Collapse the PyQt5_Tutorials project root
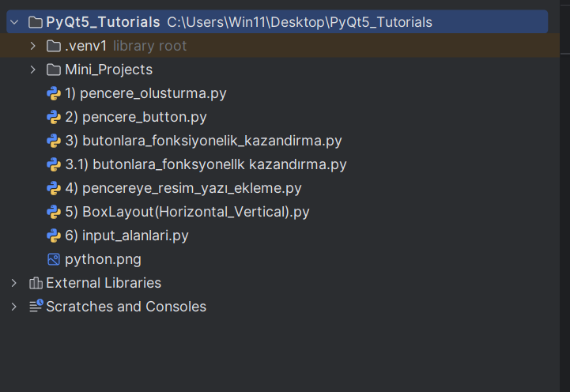 pyautogui.click(x=14, y=22)
